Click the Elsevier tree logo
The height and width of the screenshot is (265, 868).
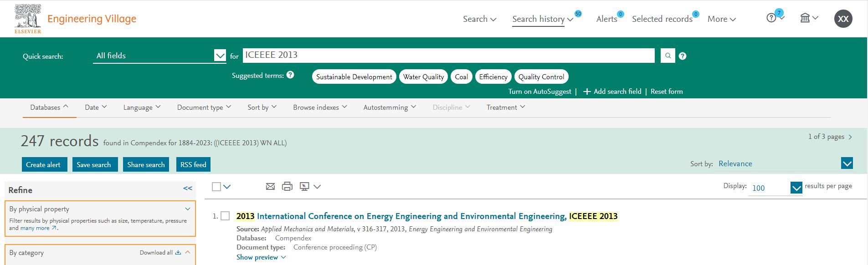coord(28,19)
